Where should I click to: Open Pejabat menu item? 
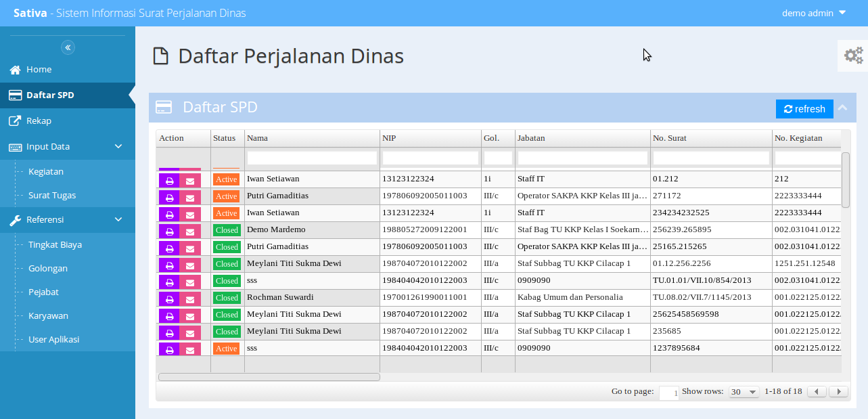pos(43,292)
